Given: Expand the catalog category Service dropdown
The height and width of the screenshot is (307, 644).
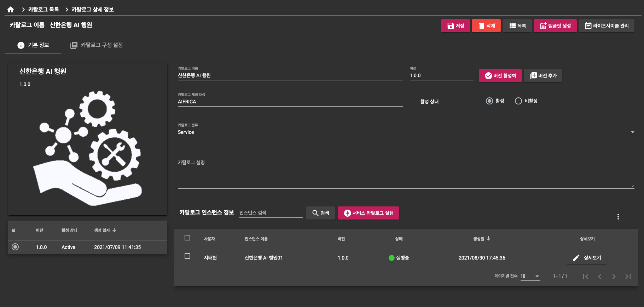Looking at the screenshot, I should point(632,132).
